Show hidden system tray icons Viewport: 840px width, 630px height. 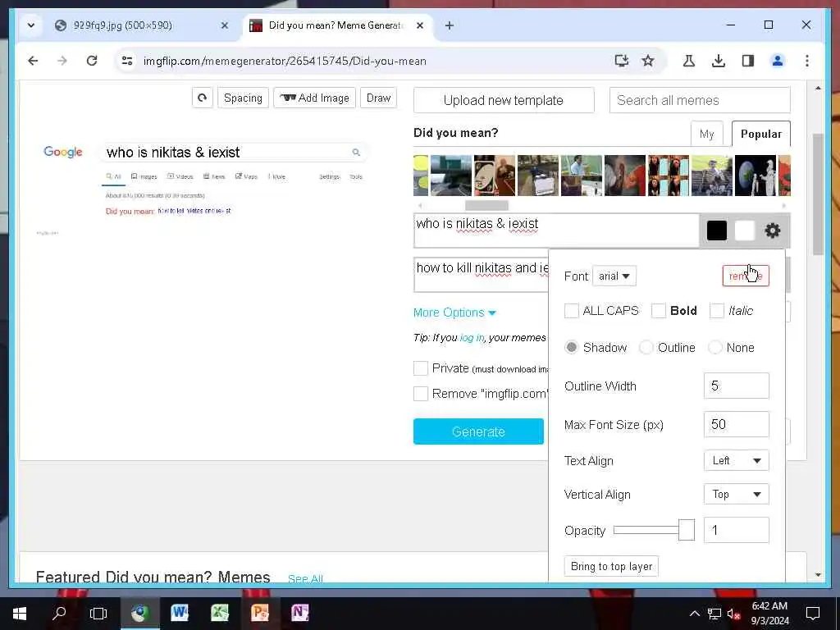[694, 614]
